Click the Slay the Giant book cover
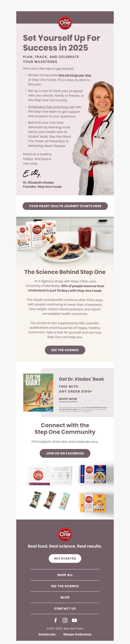This screenshot has width=130, height=644. pyautogui.click(x=38, y=393)
